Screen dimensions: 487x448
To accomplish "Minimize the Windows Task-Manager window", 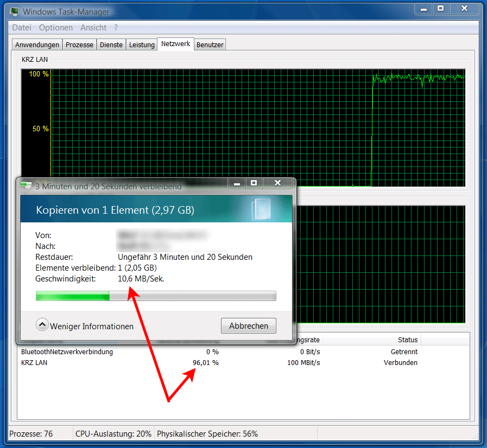I will coord(424,9).
